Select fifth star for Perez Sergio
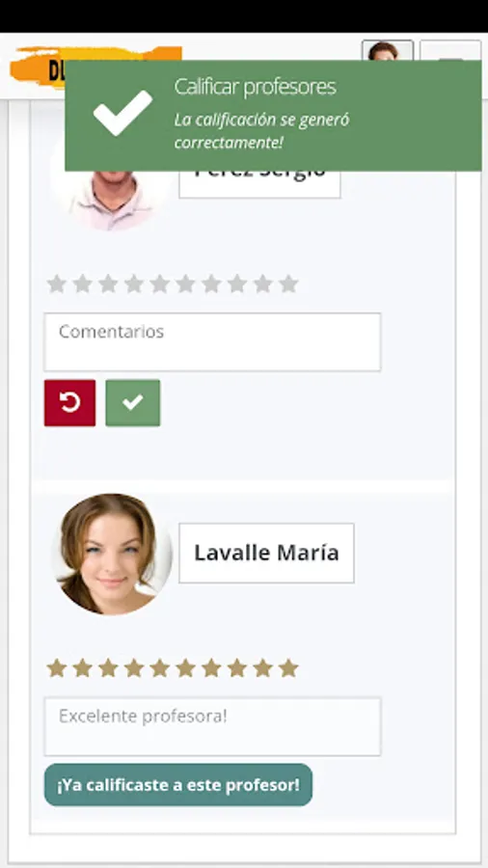 [159, 284]
